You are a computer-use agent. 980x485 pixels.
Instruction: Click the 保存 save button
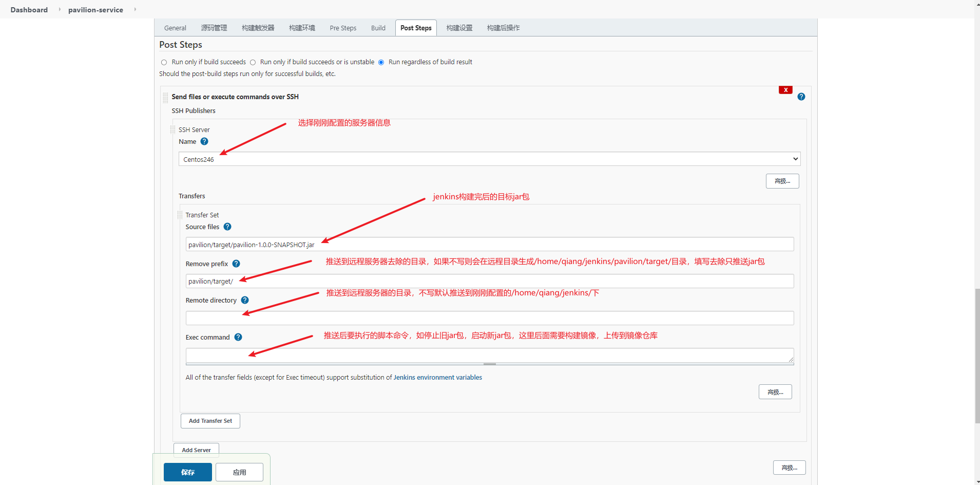(x=188, y=472)
